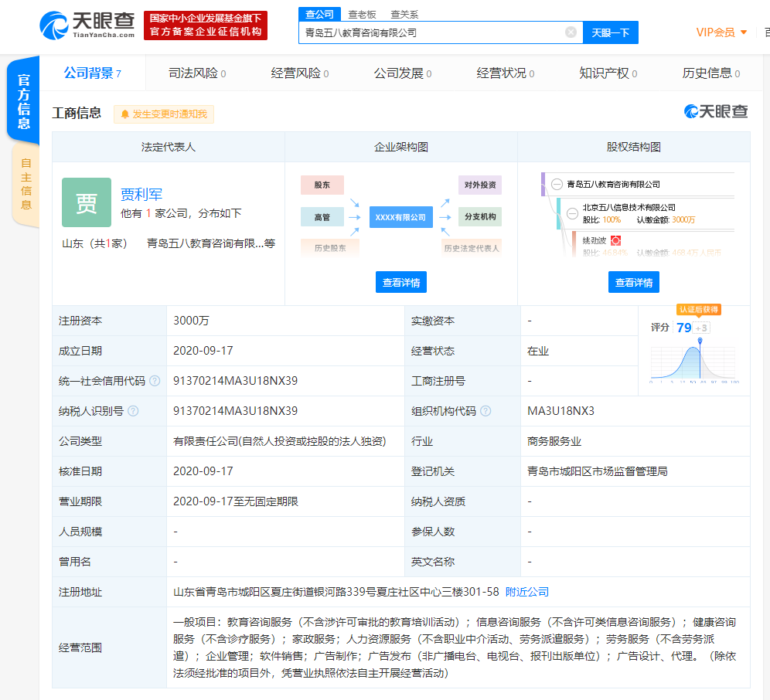
Task: Click the 天眼一下 search button
Action: (610, 32)
